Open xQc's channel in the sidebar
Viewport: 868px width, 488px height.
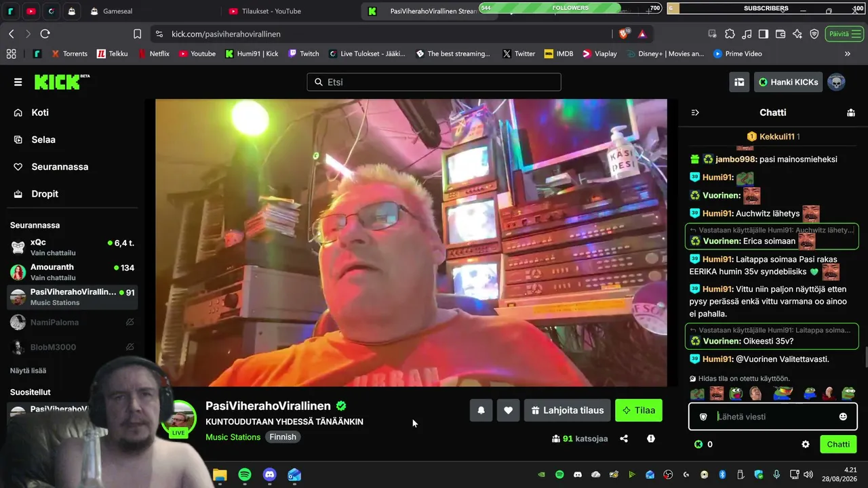tap(73, 247)
